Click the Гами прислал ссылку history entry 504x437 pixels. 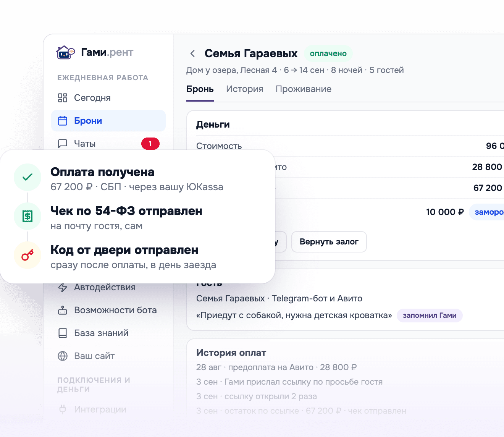click(x=289, y=382)
